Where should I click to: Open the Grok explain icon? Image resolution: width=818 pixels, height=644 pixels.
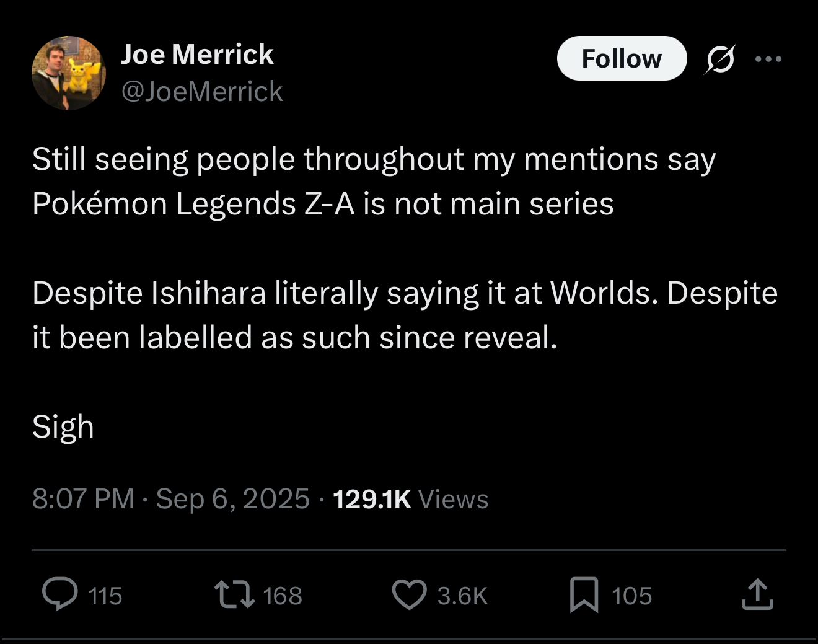point(719,59)
